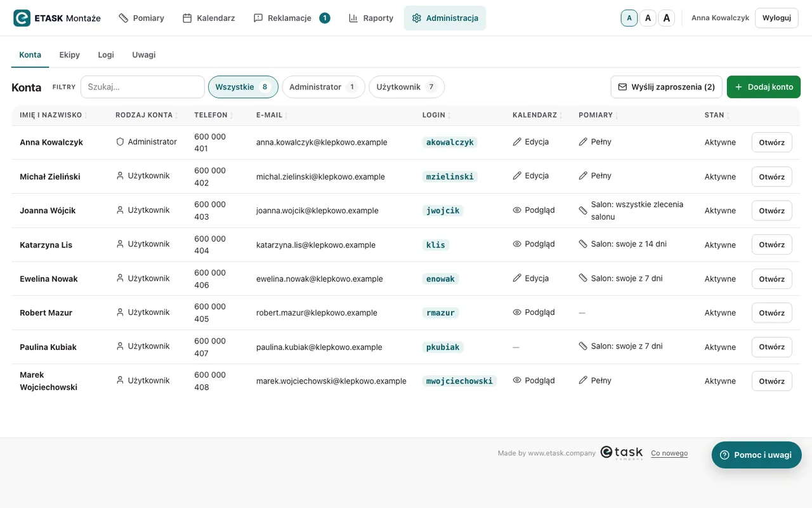Sort by the Telefon column header
This screenshot has height=508, width=812.
coord(213,115)
